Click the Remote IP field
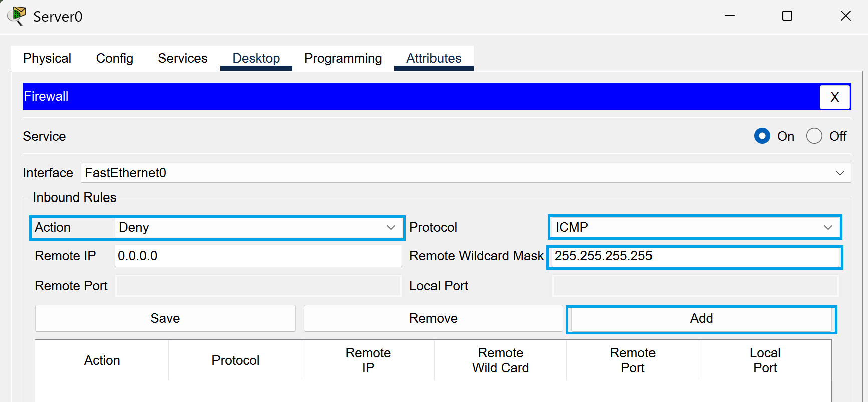Image resolution: width=868 pixels, height=402 pixels. [259, 256]
